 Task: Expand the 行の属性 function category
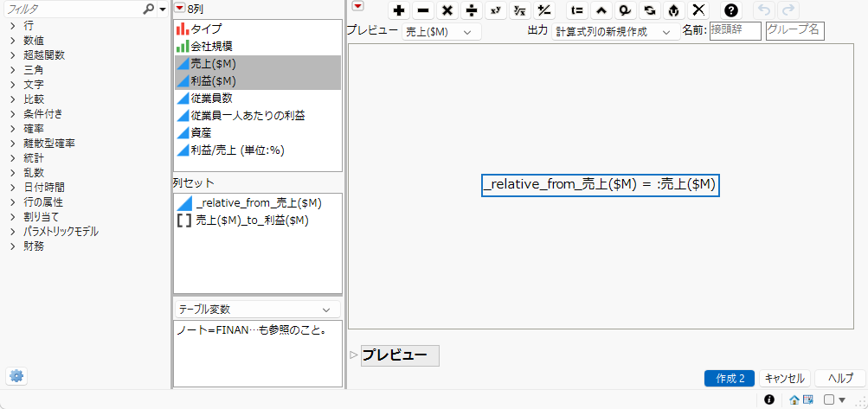tap(13, 202)
